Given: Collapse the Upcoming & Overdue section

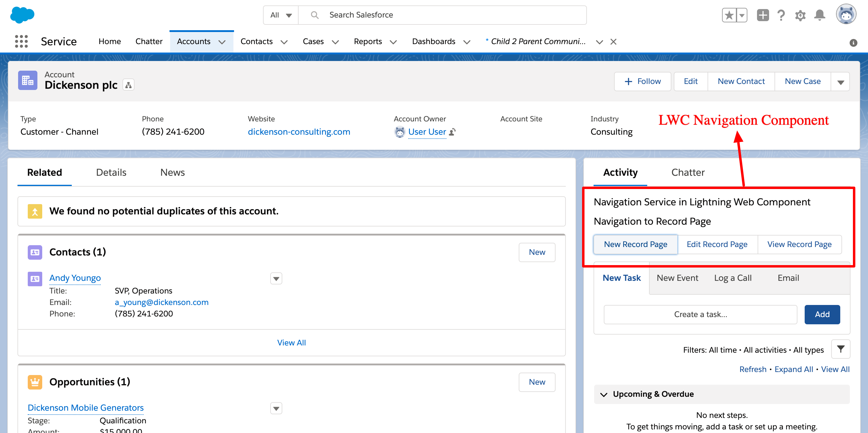Looking at the screenshot, I should pos(604,394).
